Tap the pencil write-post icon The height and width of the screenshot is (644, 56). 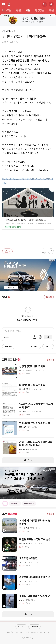(51, 4)
